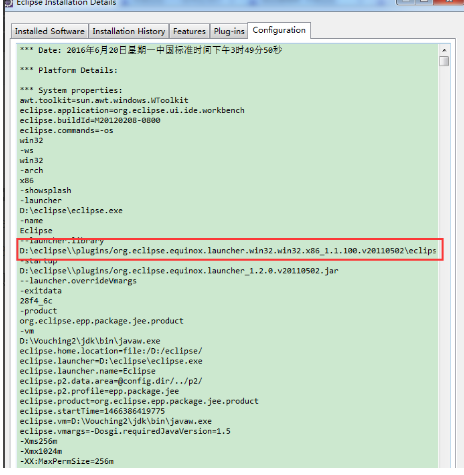Click the '-name' line
464x475 pixels.
(31, 220)
